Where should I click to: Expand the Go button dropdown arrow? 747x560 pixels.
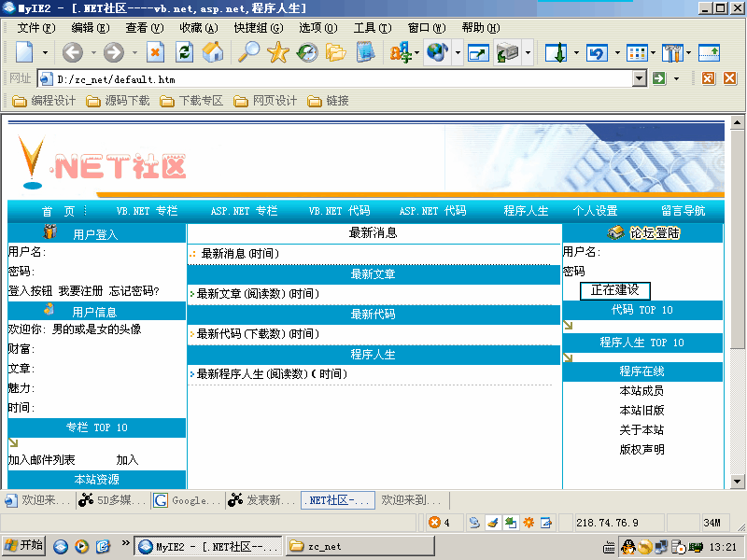pos(677,79)
